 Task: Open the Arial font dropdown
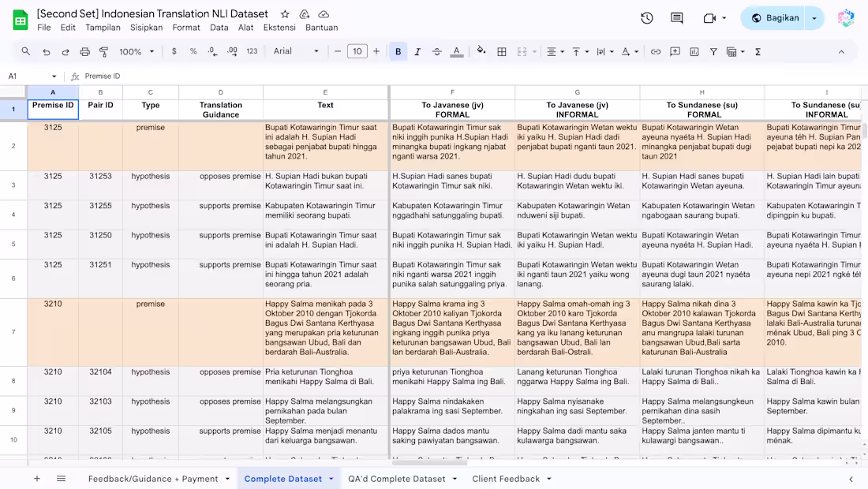click(296, 51)
